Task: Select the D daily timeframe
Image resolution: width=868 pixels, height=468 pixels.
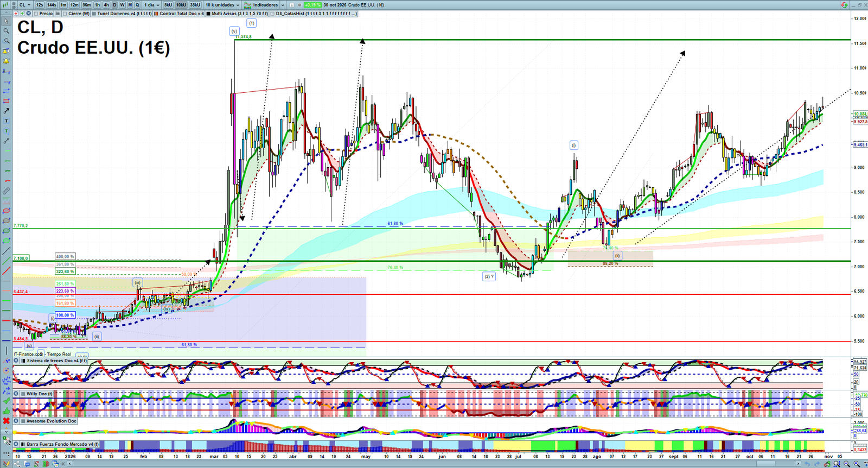Action: click(x=114, y=5)
